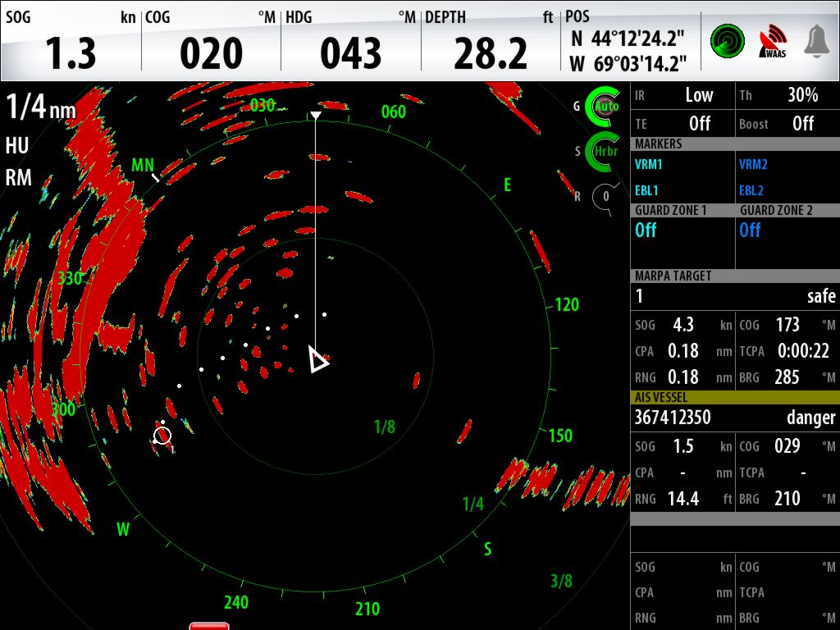Select the VRM2 marker
Viewport: 840px width, 630px height.
753,164
